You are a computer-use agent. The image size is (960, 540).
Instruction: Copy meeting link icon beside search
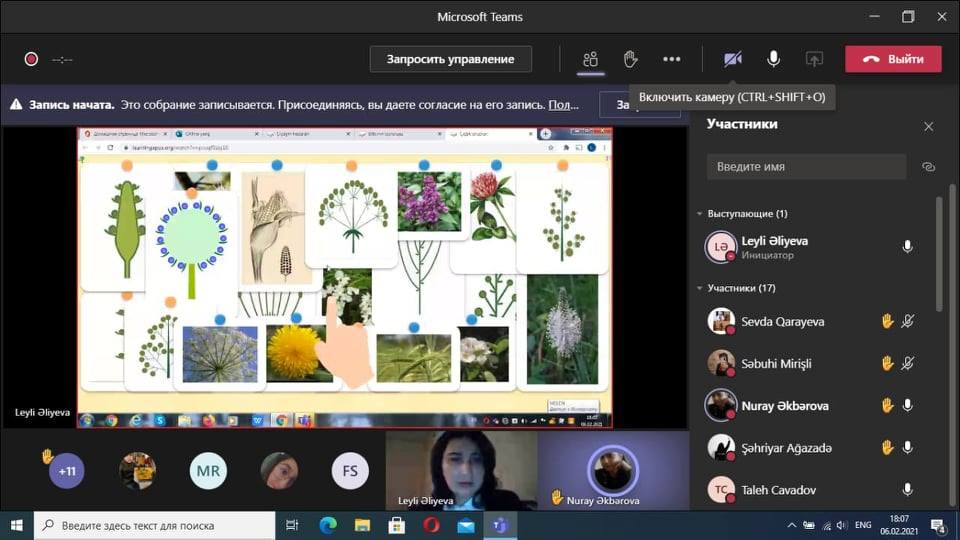click(928, 167)
